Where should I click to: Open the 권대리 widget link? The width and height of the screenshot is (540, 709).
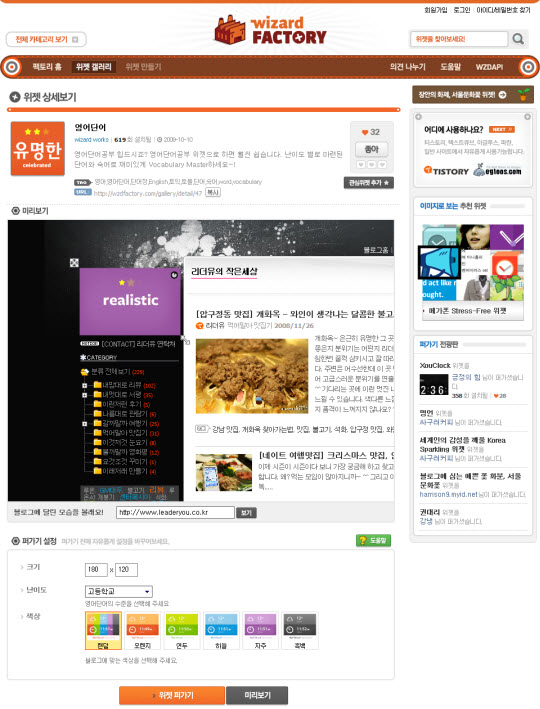click(x=430, y=512)
